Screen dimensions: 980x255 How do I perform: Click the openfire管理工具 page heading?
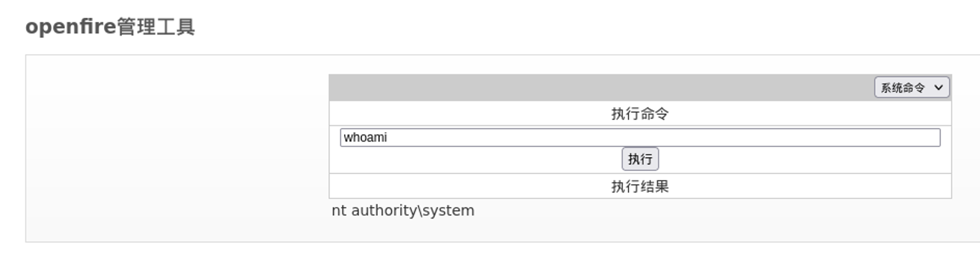point(110,26)
